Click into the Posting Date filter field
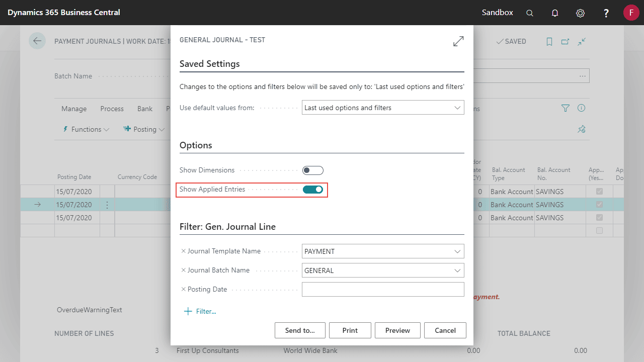The image size is (644, 362). pos(383,290)
